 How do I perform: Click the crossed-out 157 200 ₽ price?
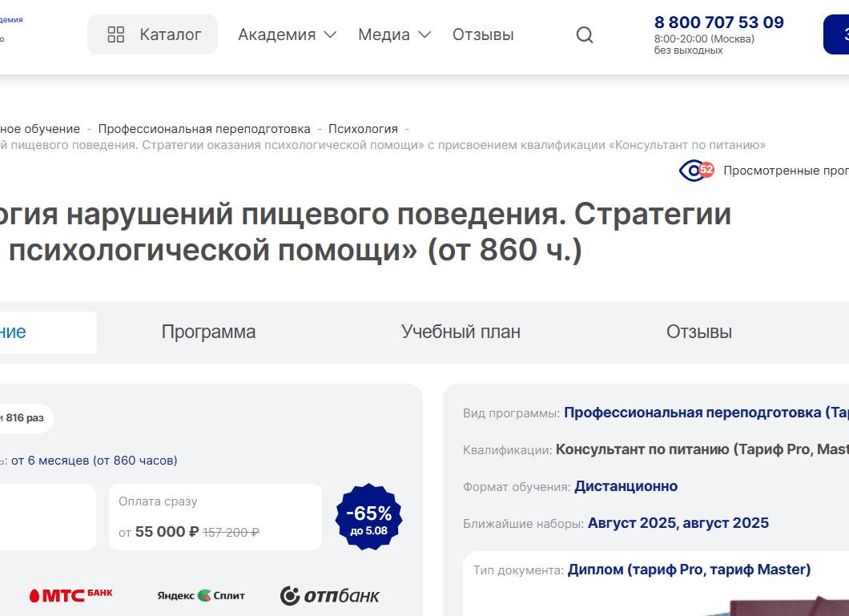pyautogui.click(x=231, y=533)
